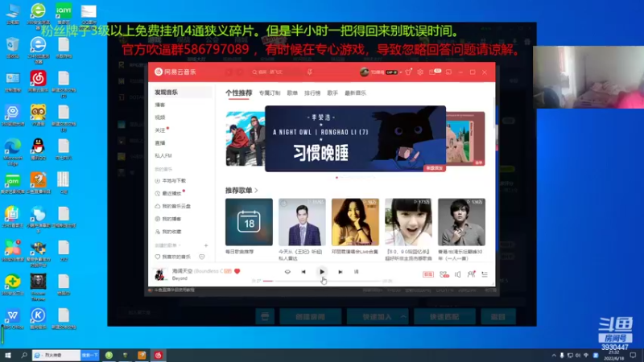Open lyrics icon right of next-track button

click(356, 272)
